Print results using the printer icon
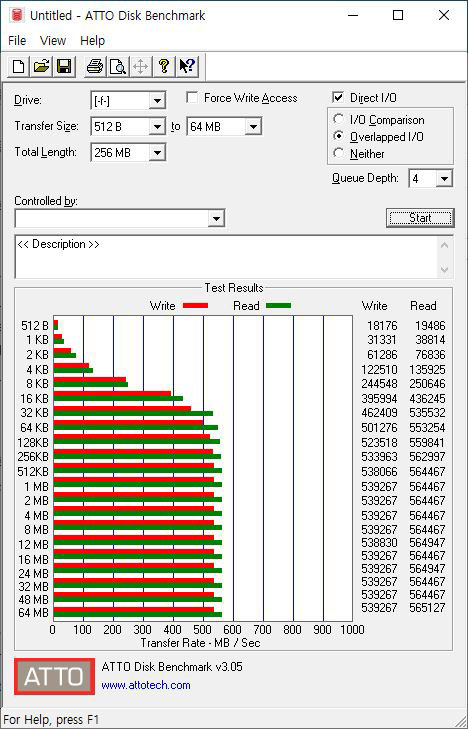468x729 pixels. [95, 66]
